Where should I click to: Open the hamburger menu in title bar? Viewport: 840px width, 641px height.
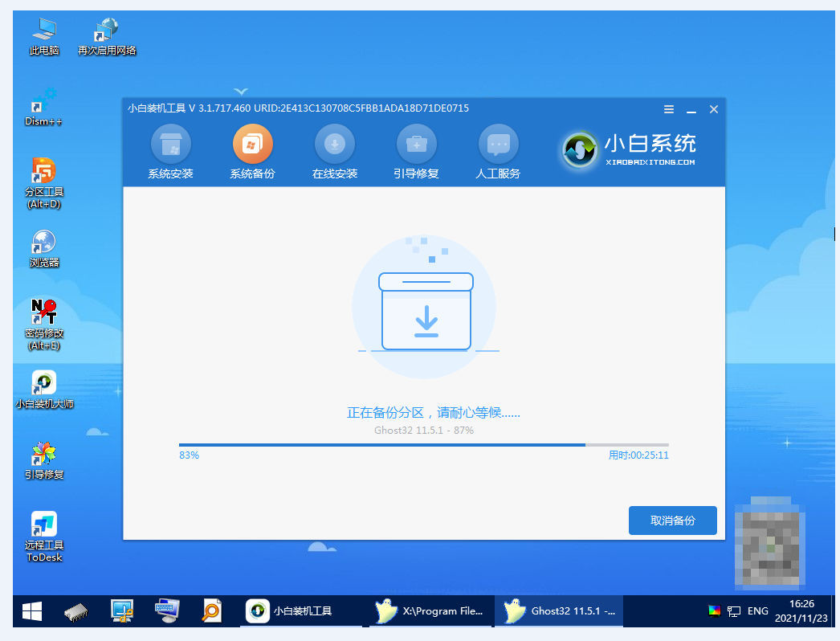coord(669,109)
